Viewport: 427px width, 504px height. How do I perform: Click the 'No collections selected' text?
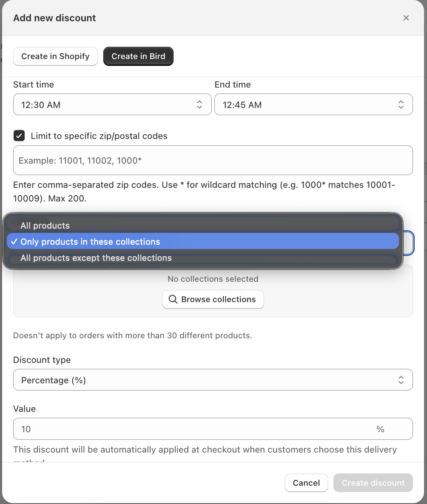(x=213, y=279)
